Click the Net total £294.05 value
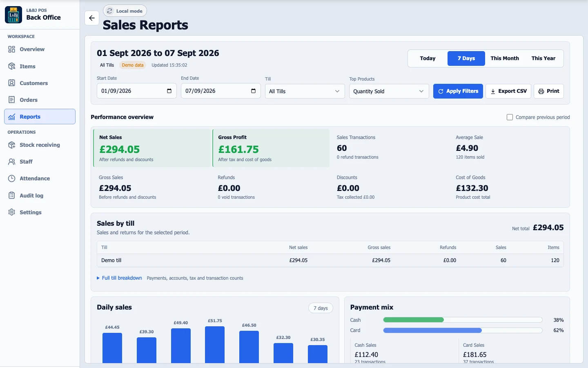This screenshot has width=588, height=368. click(x=548, y=228)
